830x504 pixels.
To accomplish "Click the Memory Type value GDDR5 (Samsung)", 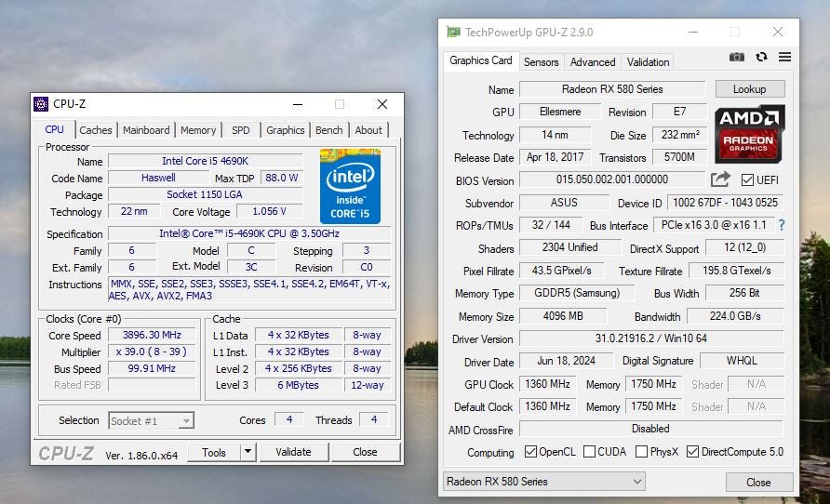I will click(x=577, y=293).
